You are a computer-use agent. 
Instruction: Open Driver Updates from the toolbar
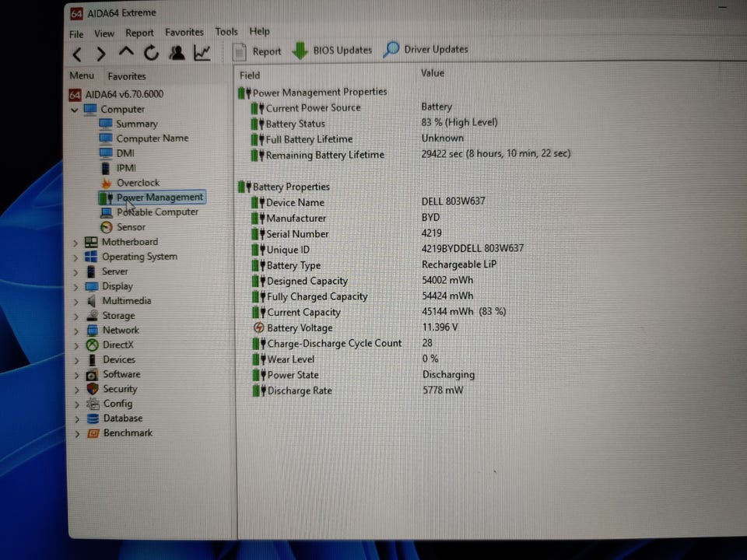[x=426, y=50]
